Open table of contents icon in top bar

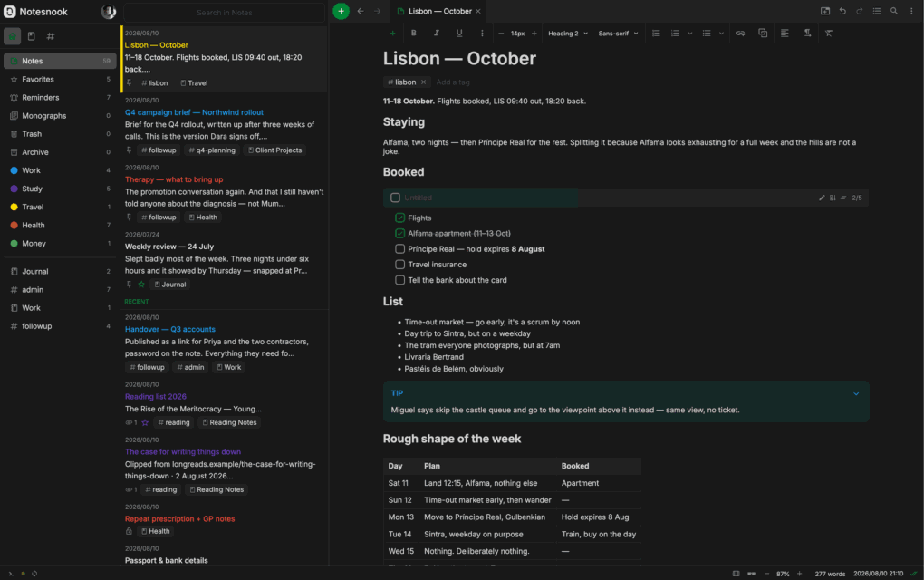click(877, 11)
